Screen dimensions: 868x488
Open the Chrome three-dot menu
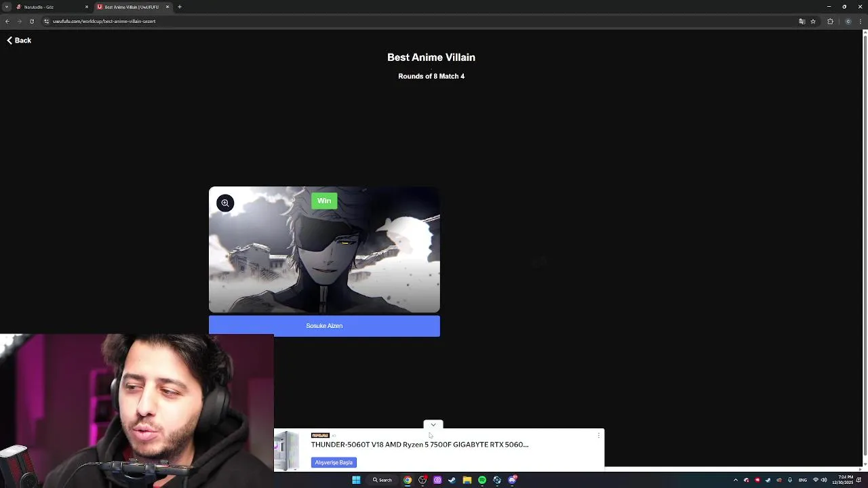click(862, 21)
